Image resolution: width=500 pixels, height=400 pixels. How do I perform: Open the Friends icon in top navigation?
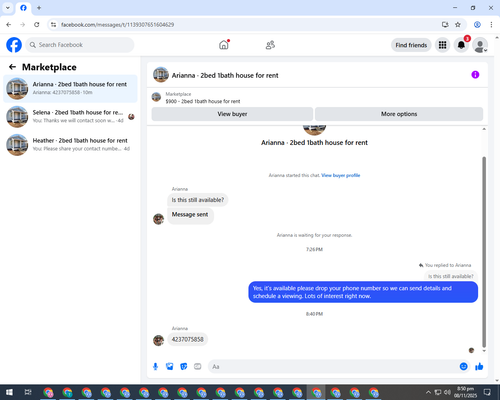coord(270,45)
